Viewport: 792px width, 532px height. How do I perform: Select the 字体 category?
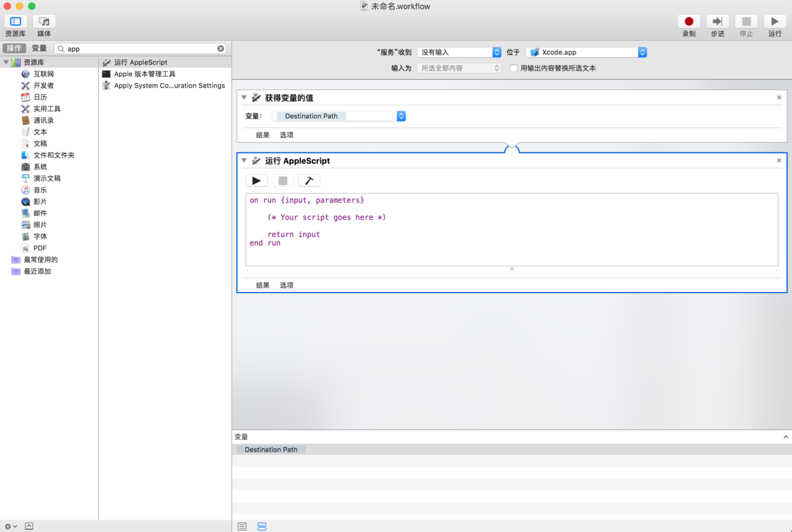coord(40,236)
